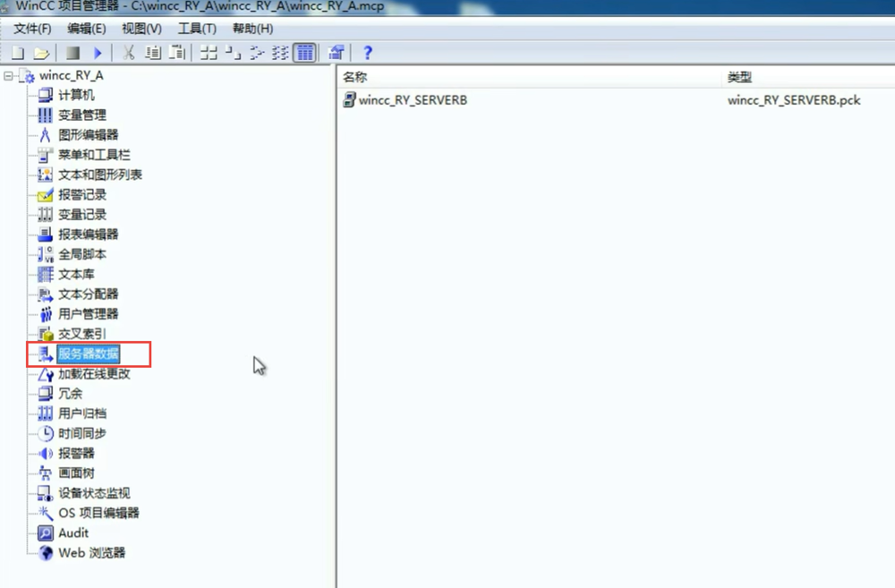895x588 pixels.
Task: Select 变量管理 in the project tree
Action: click(81, 115)
